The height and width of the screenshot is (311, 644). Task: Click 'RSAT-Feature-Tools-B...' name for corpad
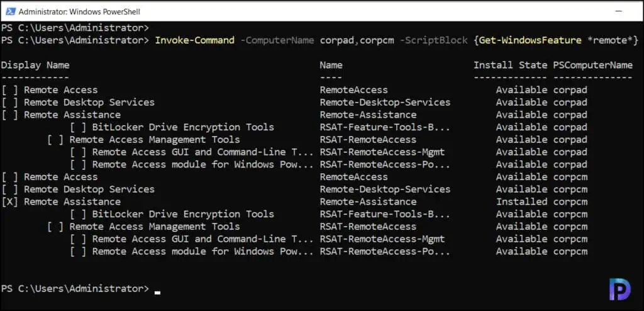click(x=385, y=127)
